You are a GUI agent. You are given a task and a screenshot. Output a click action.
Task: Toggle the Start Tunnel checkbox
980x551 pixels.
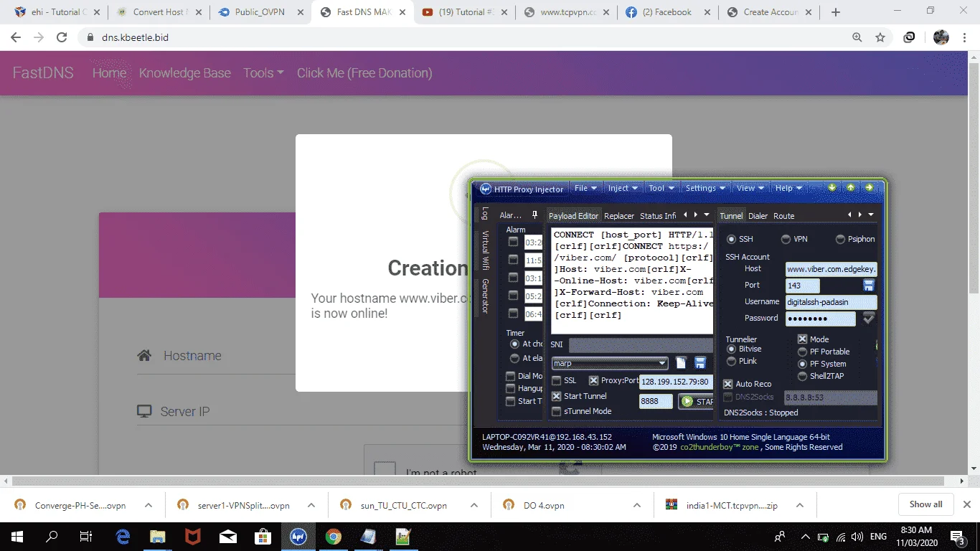556,396
